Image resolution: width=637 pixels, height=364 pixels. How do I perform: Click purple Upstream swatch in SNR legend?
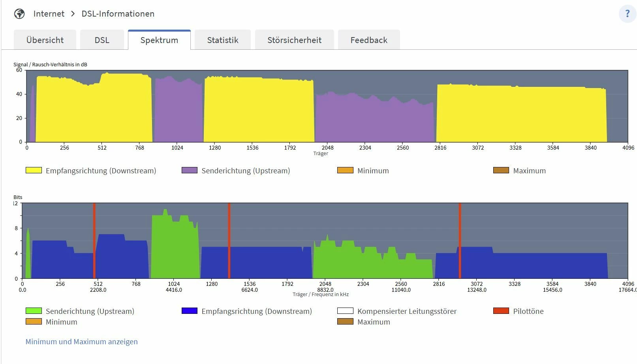pos(190,170)
